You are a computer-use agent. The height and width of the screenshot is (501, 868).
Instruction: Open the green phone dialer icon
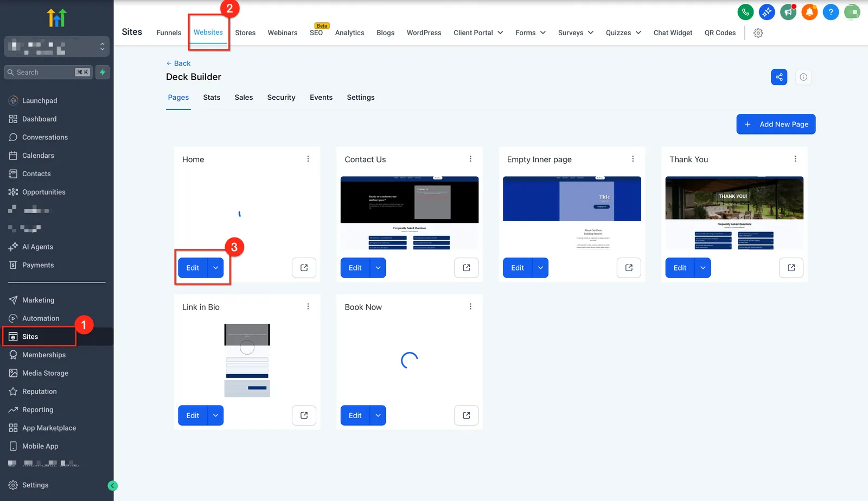(x=745, y=12)
